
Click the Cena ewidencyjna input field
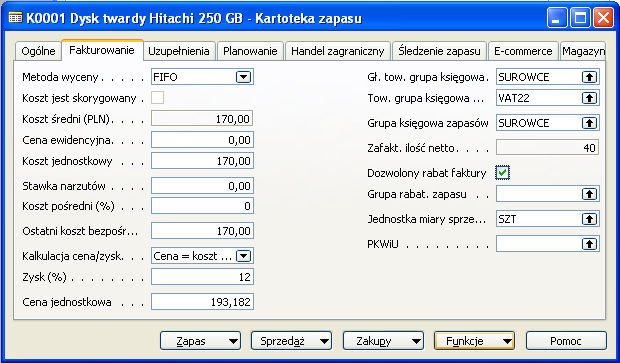coord(202,140)
